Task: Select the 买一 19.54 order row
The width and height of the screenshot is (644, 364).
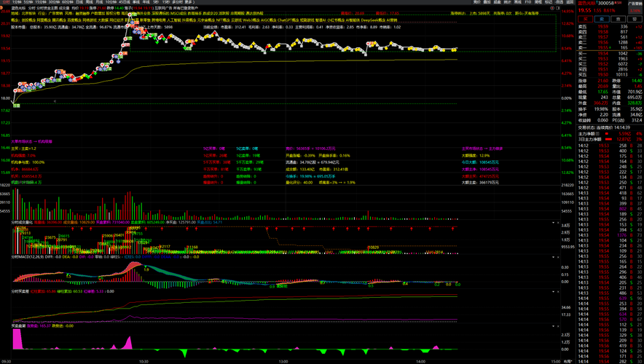Action: pos(610,53)
